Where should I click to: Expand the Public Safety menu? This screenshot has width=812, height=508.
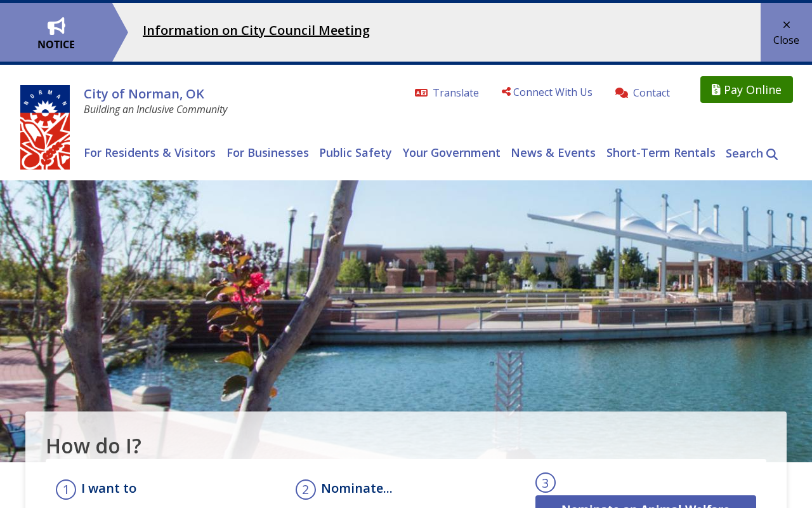[x=355, y=152]
